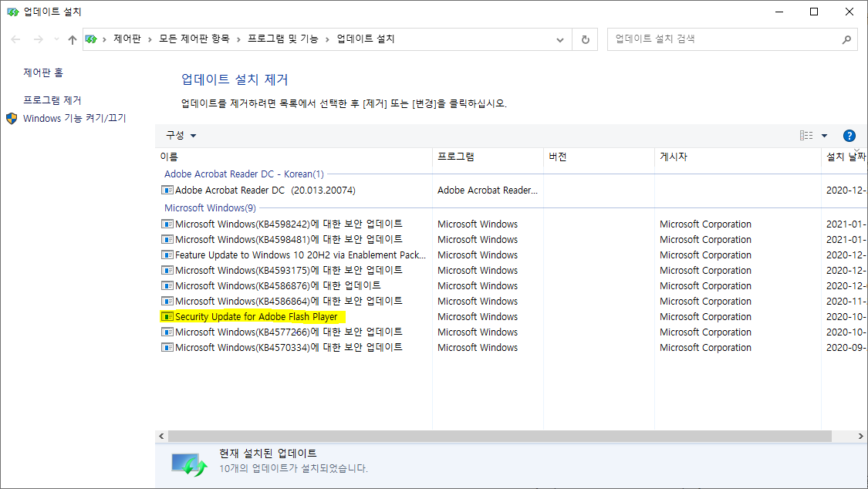Screen dimensions: 868x489
Task: Click 'Adobe Acrobat Reader...' program cell
Action: 487,191
